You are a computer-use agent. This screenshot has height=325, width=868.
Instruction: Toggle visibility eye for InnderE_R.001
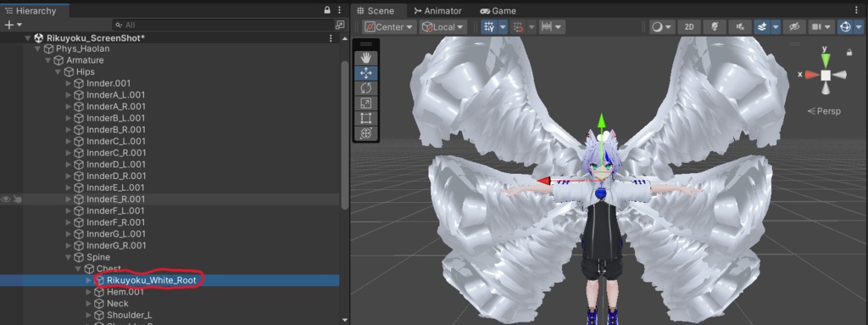click(6, 199)
